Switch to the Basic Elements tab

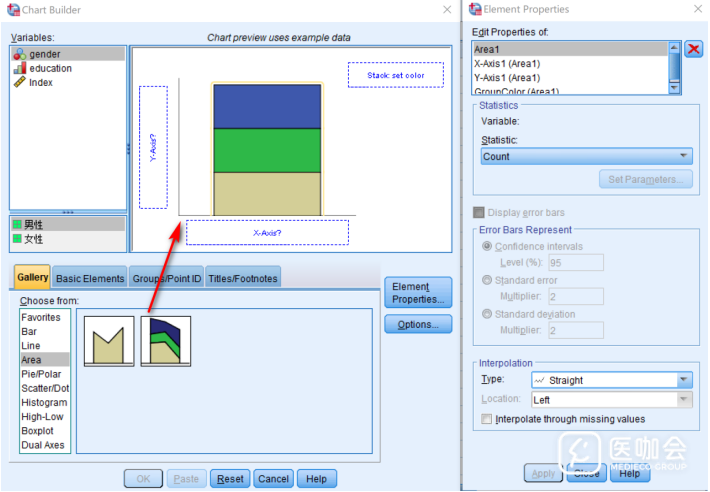(x=90, y=279)
